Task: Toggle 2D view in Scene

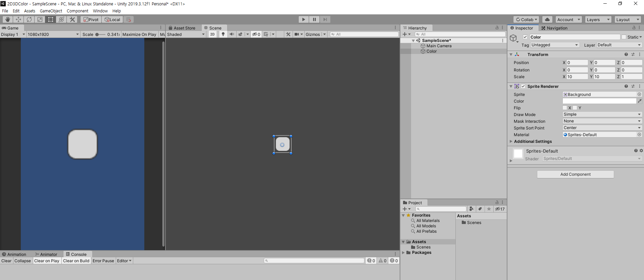Action: coord(212,34)
